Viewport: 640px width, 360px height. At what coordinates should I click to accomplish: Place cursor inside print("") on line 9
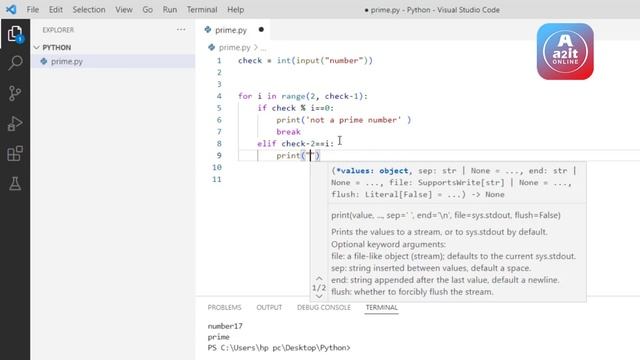(x=310, y=155)
